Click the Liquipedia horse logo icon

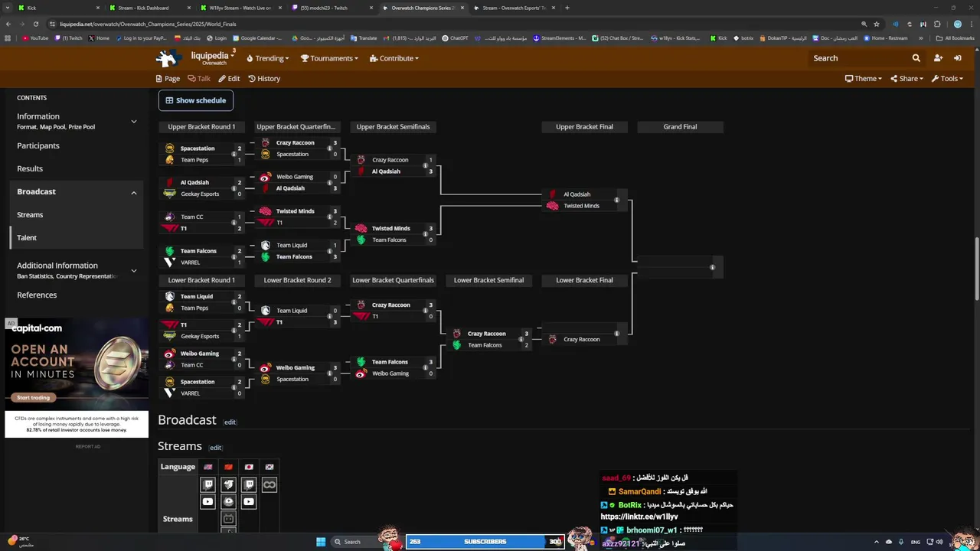(167, 58)
